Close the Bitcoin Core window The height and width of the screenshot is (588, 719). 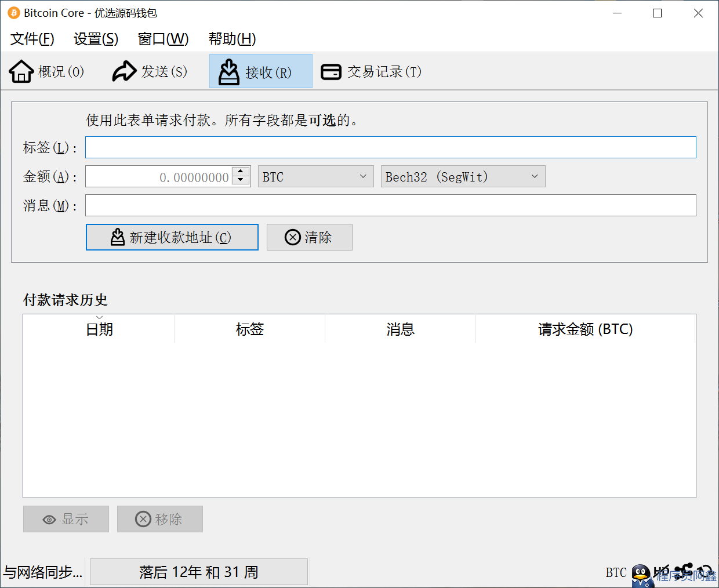698,13
